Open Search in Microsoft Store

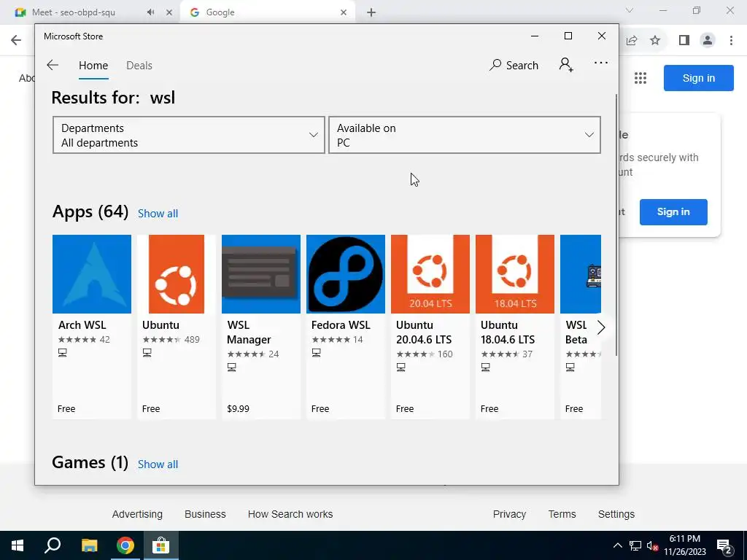click(x=514, y=65)
